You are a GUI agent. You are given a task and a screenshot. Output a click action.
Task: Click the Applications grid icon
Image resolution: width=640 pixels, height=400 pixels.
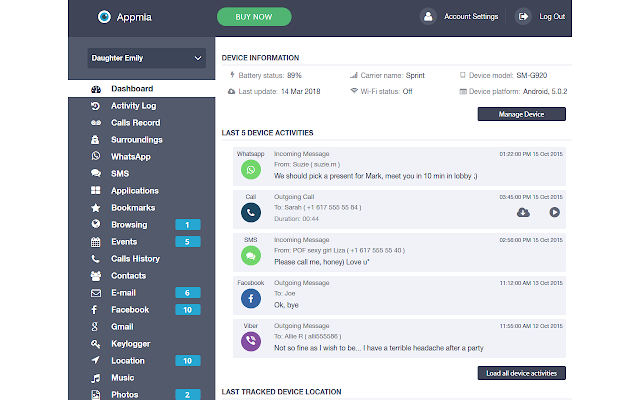(96, 191)
